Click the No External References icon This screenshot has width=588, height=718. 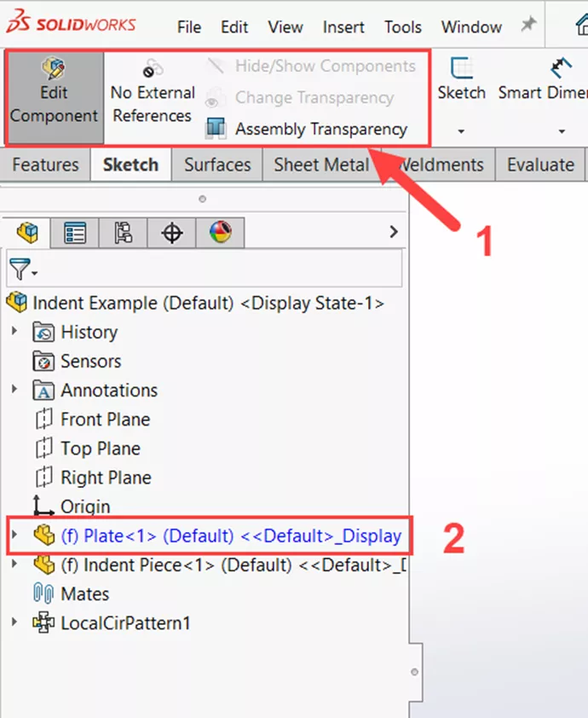click(x=153, y=67)
